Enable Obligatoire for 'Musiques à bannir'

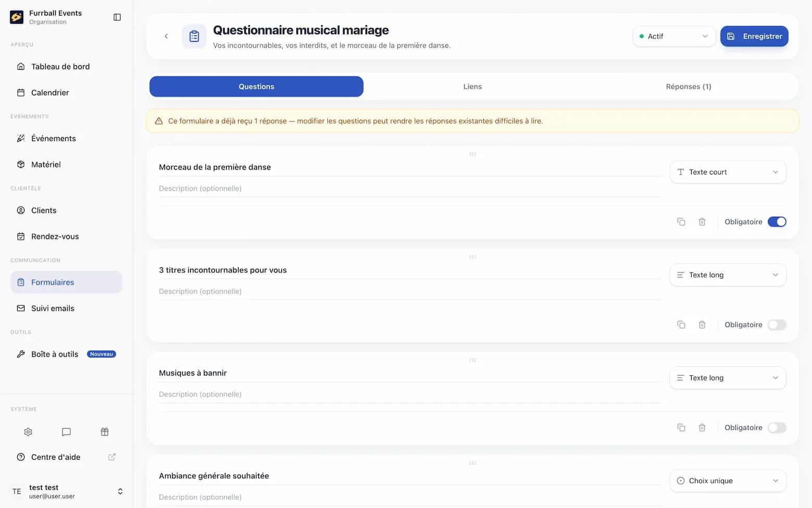pos(777,428)
